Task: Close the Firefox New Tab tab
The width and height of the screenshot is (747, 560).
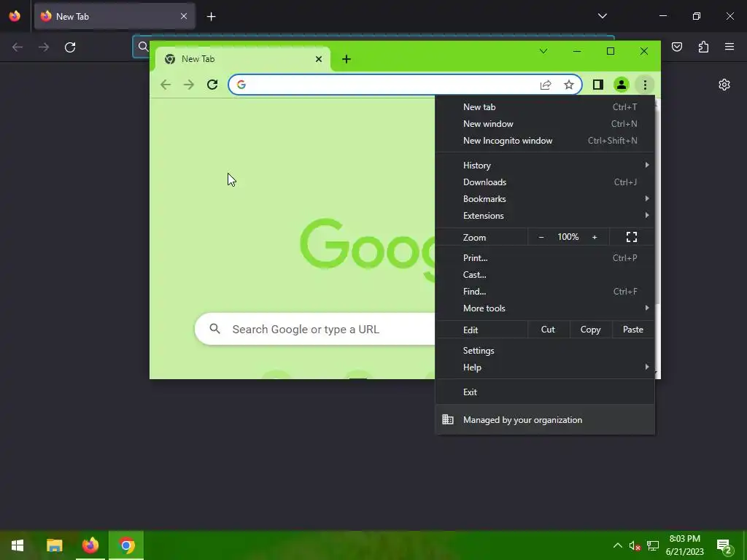Action: point(184,16)
